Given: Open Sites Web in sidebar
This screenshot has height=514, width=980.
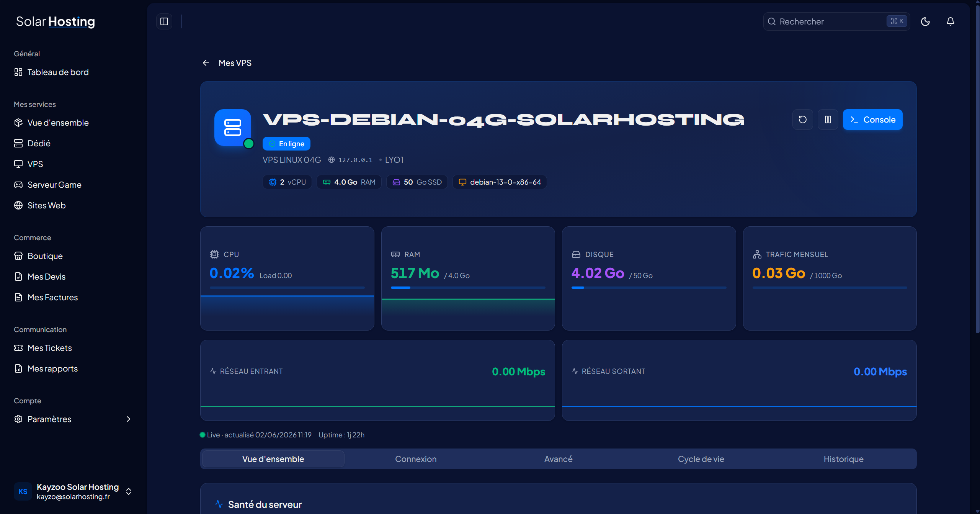Looking at the screenshot, I should pyautogui.click(x=73, y=205).
